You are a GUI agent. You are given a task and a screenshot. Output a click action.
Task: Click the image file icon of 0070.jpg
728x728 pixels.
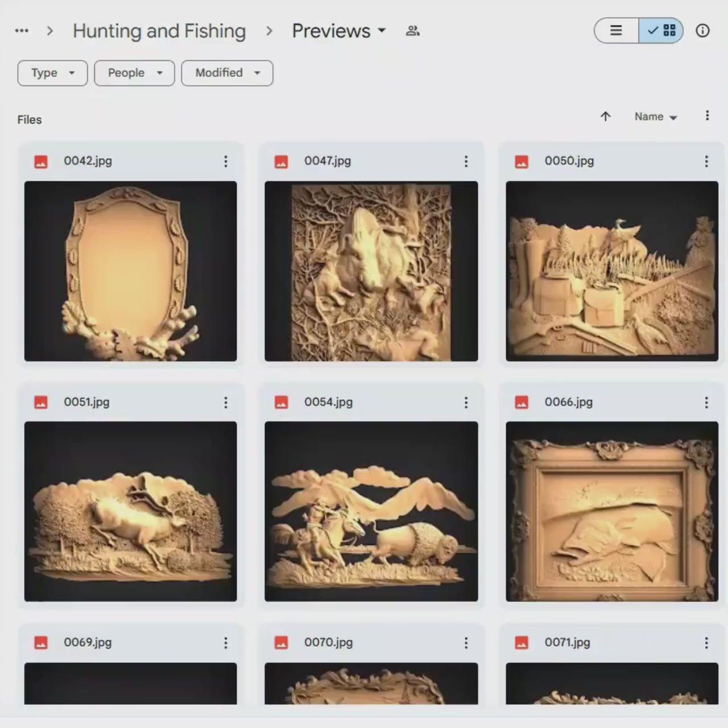point(282,643)
